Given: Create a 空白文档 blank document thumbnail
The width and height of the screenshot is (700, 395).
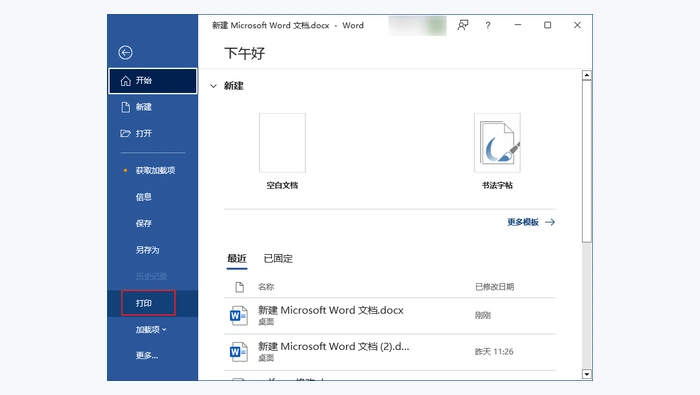Looking at the screenshot, I should click(x=282, y=143).
